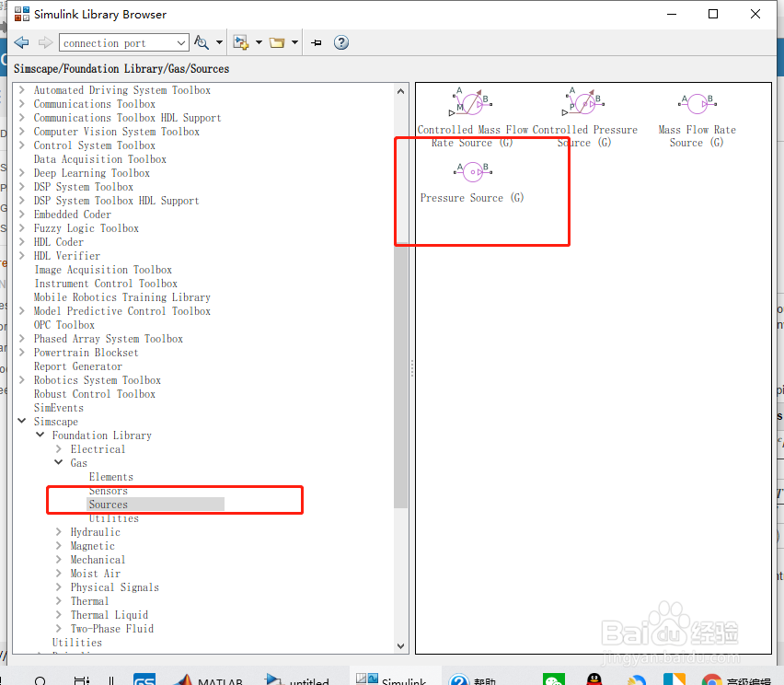Open blue help icon in taskbar
Image resolution: width=784 pixels, height=685 pixels.
click(x=458, y=679)
